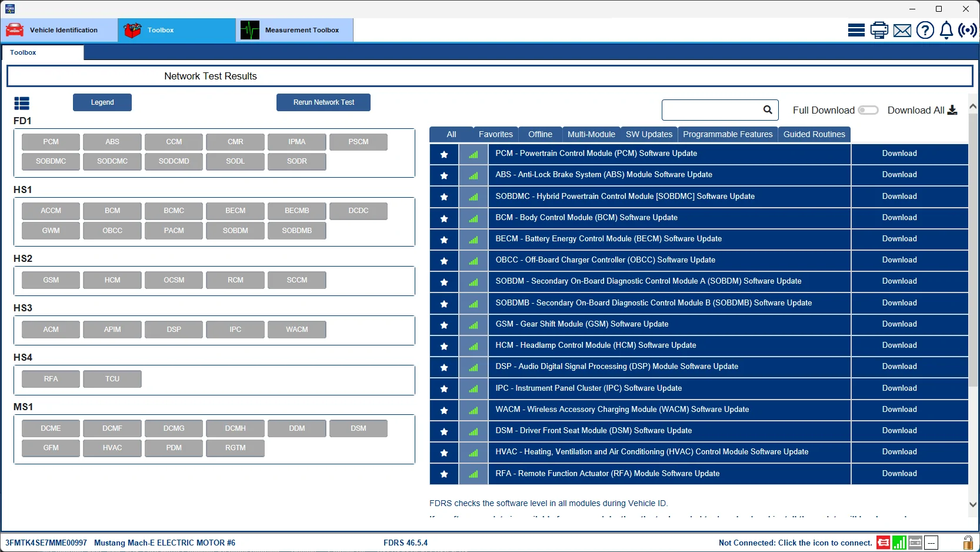Image resolution: width=980 pixels, height=552 pixels.
Task: Toggle the Full Download switch
Action: pyautogui.click(x=868, y=110)
